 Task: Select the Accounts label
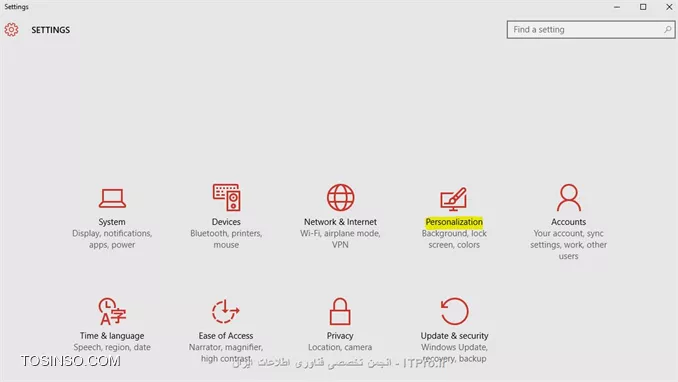569,221
